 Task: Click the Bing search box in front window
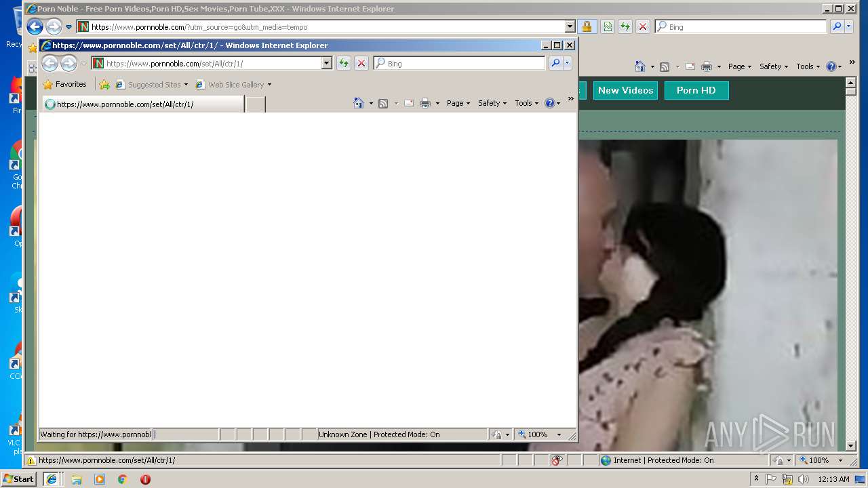[459, 63]
